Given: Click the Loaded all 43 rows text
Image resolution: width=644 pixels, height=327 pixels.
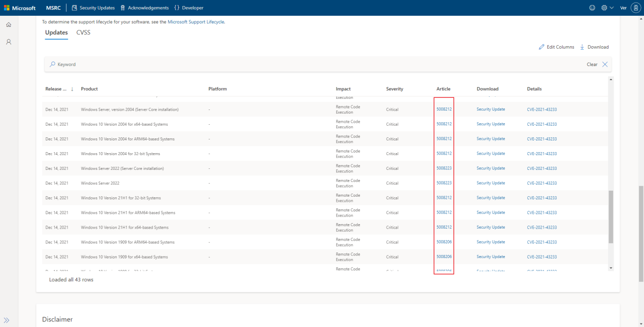Looking at the screenshot, I should (x=71, y=279).
